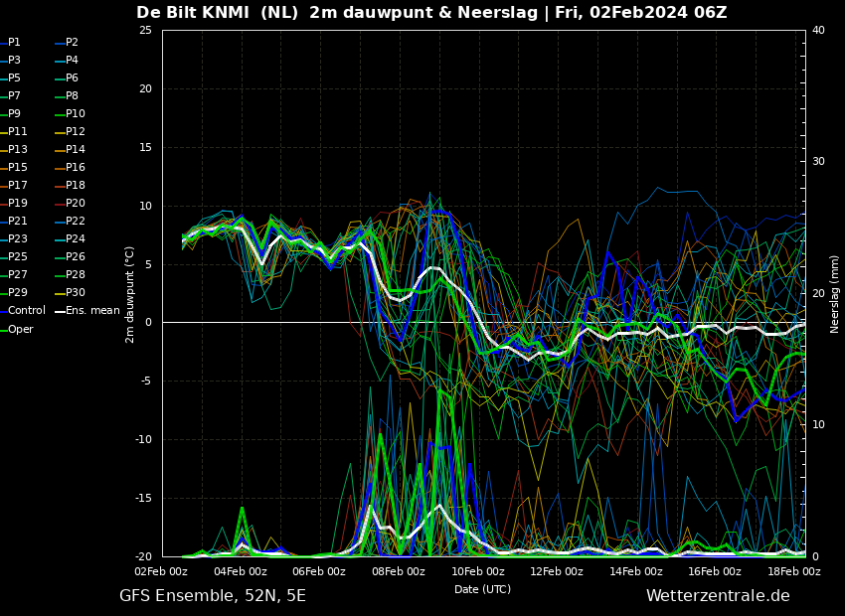Click the 15 dew point axis value
The height and width of the screenshot is (616, 845).
(x=145, y=147)
